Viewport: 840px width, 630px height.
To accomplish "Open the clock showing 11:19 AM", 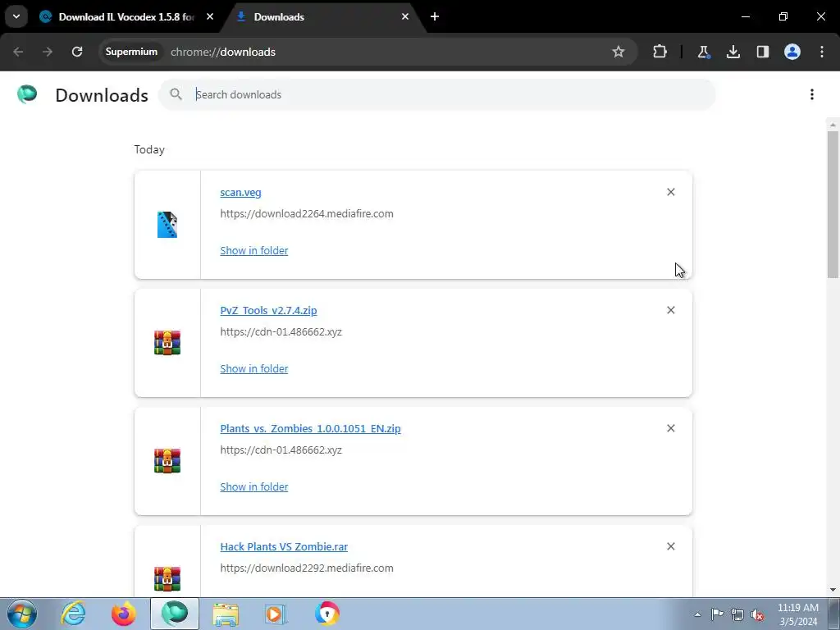I will click(x=798, y=614).
